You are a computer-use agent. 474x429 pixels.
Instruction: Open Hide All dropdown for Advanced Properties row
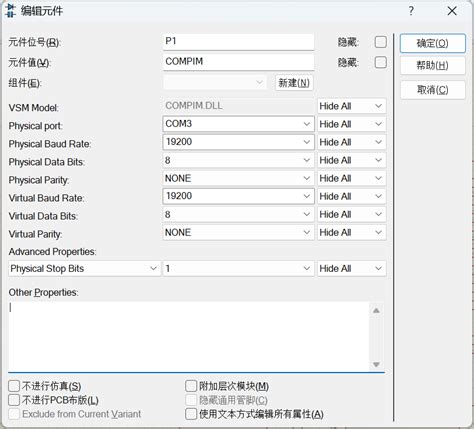[352, 268]
